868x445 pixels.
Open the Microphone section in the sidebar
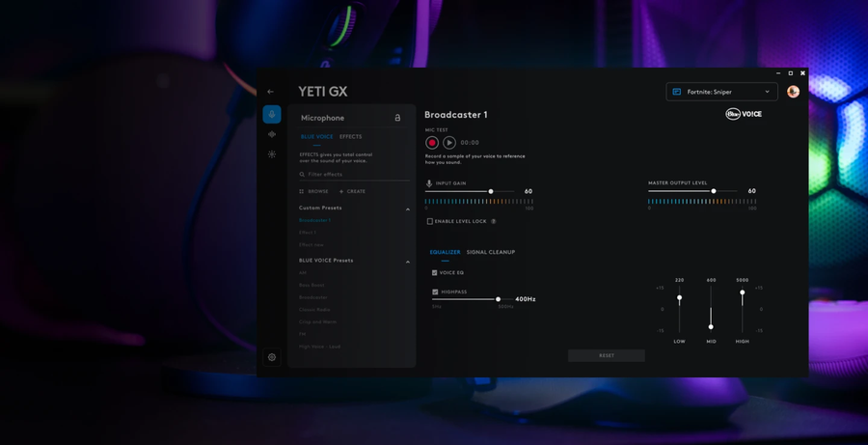(x=272, y=114)
